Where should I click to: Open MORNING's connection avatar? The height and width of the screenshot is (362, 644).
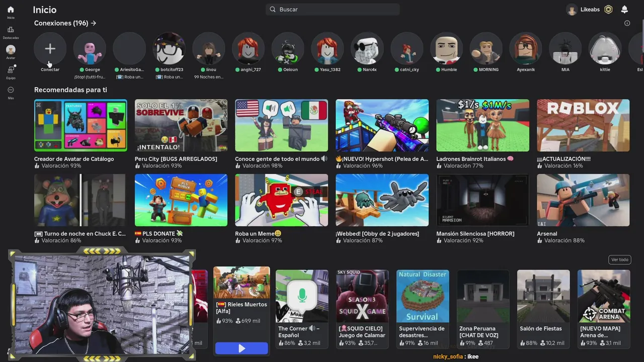tap(486, 49)
